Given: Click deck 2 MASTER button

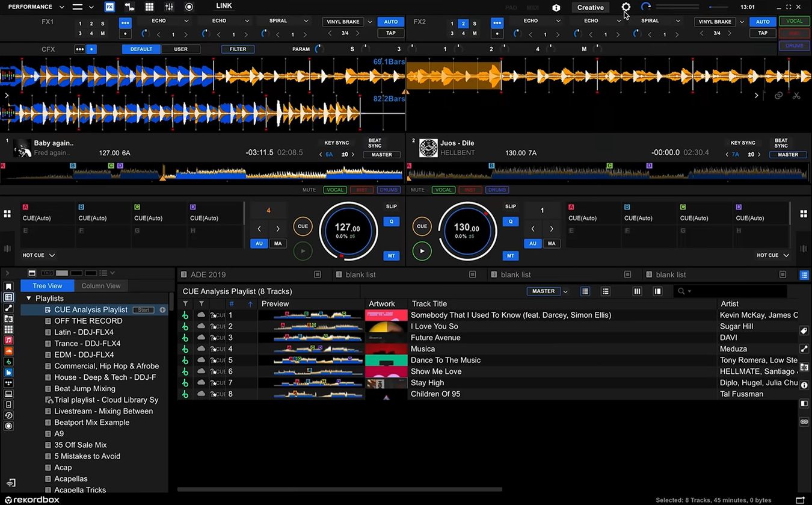Looking at the screenshot, I should 788,155.
